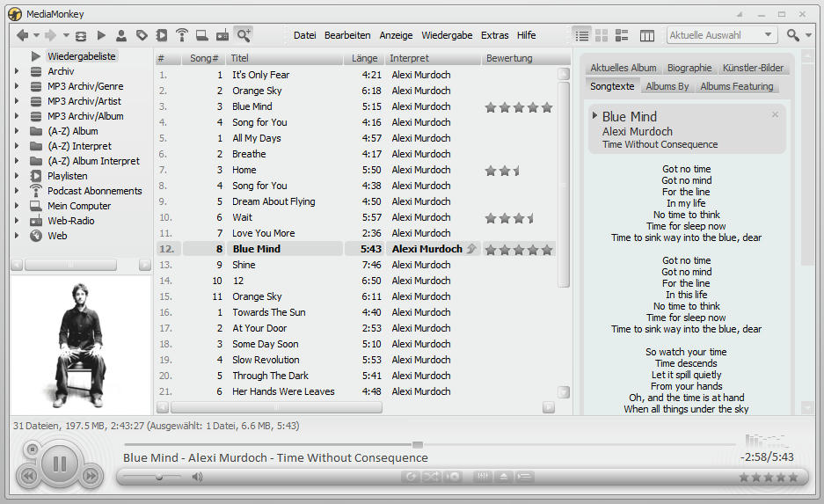
Task: Switch to thumbnail grid view
Action: (602, 36)
